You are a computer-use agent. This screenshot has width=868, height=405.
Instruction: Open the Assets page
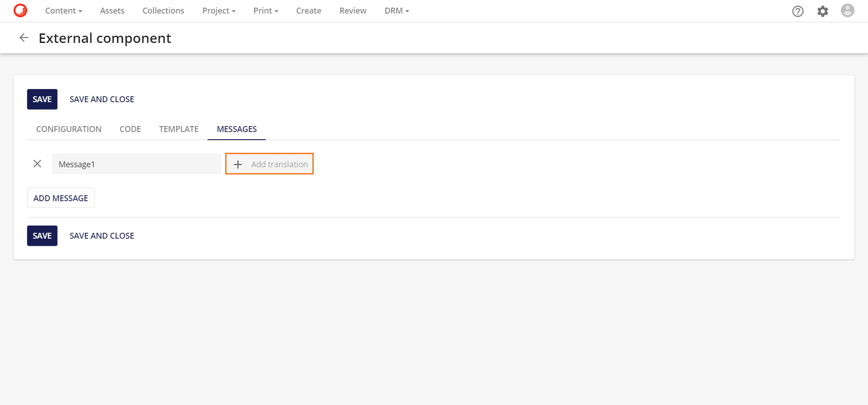tap(112, 11)
